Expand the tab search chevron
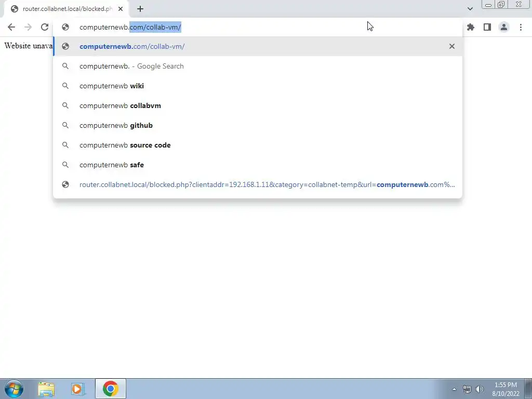The width and height of the screenshot is (532, 399). (x=470, y=9)
